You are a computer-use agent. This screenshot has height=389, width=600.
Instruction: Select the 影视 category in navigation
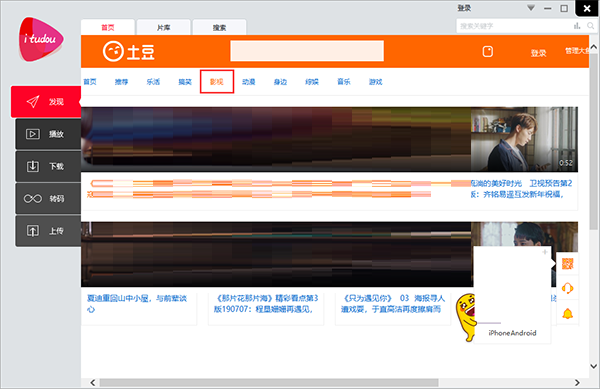tap(217, 81)
